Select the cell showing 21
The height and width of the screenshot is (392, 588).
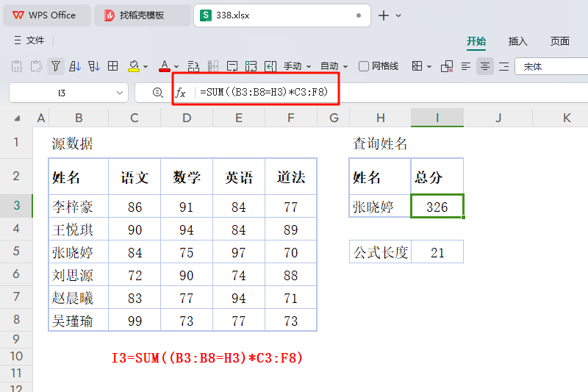click(437, 252)
